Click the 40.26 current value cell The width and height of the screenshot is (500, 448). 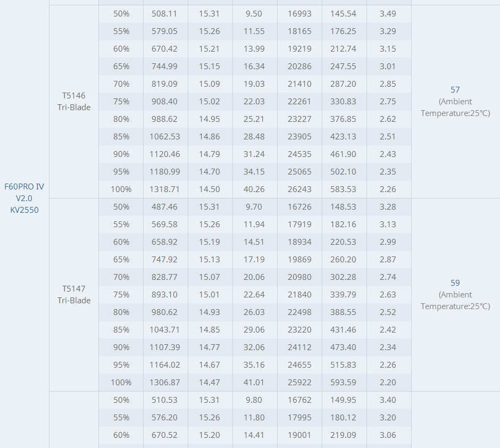(255, 189)
